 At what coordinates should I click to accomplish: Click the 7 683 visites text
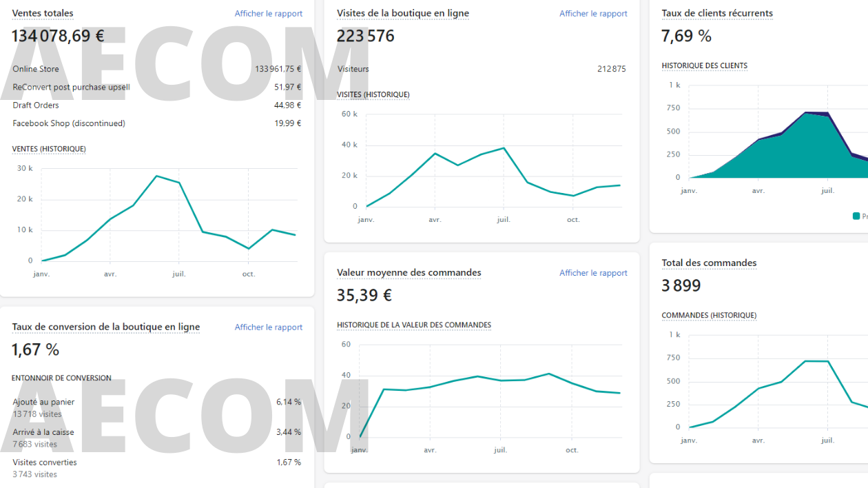(35, 445)
